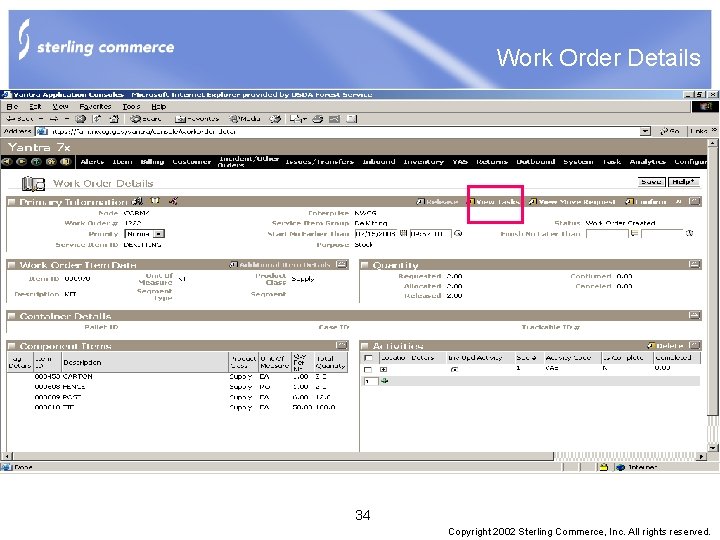The width and height of the screenshot is (720, 540).
Task: Click second round Yantra navigation icon
Action: coord(21,162)
